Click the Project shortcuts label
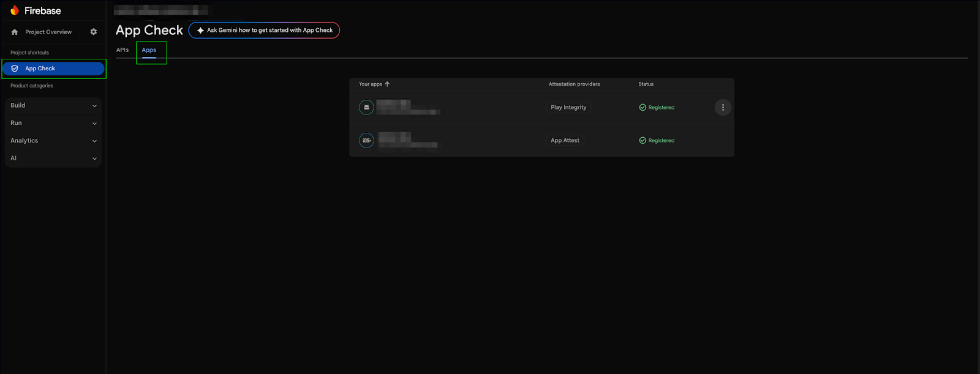 click(x=29, y=53)
